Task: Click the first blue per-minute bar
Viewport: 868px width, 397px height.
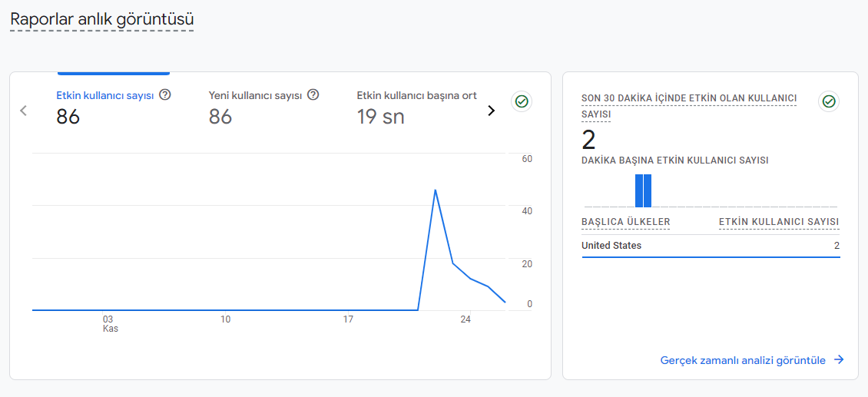Action: [639, 190]
